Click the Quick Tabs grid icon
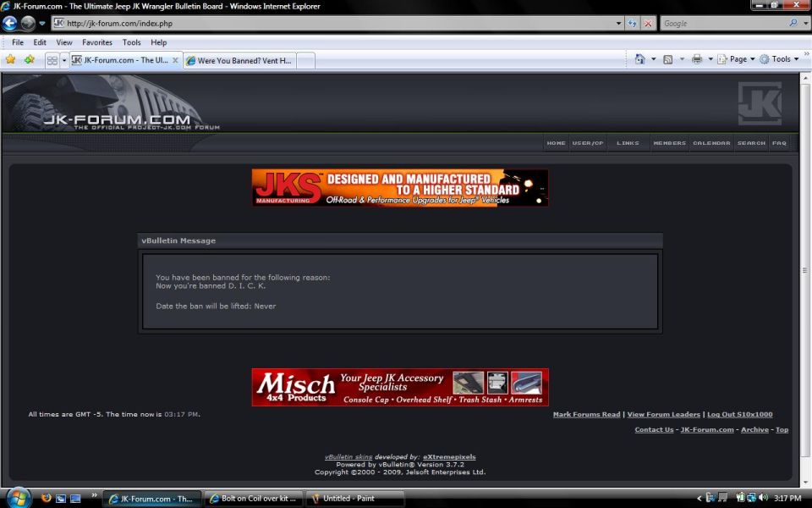This screenshot has height=508, width=812. point(52,61)
